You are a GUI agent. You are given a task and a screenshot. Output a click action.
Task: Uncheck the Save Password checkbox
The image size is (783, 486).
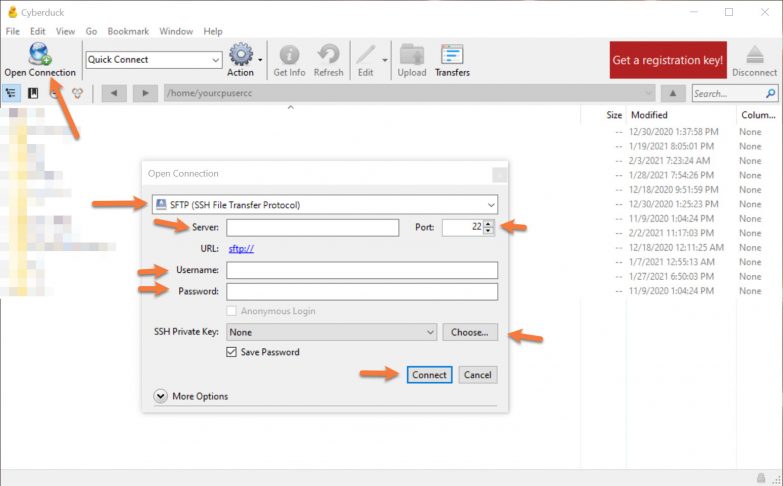pos(233,352)
